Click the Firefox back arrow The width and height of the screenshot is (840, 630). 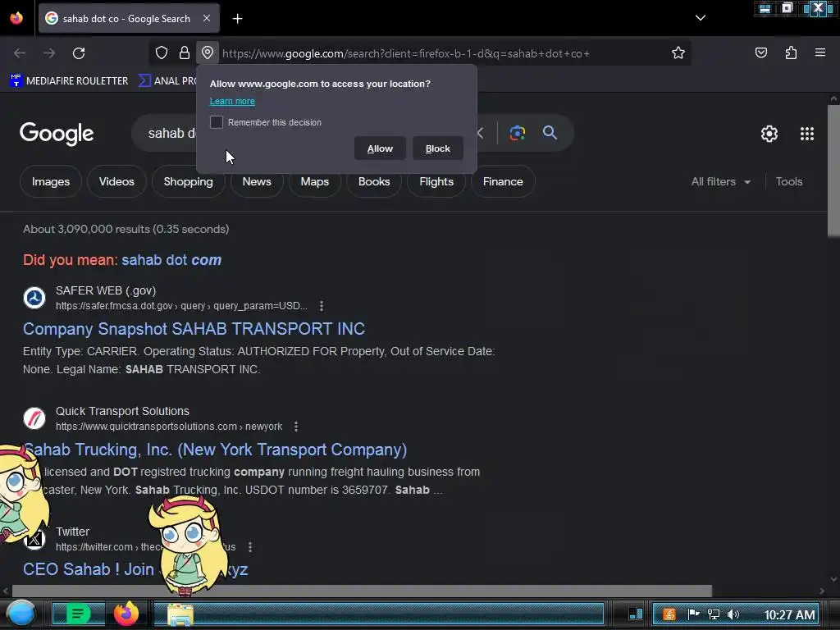(x=20, y=53)
